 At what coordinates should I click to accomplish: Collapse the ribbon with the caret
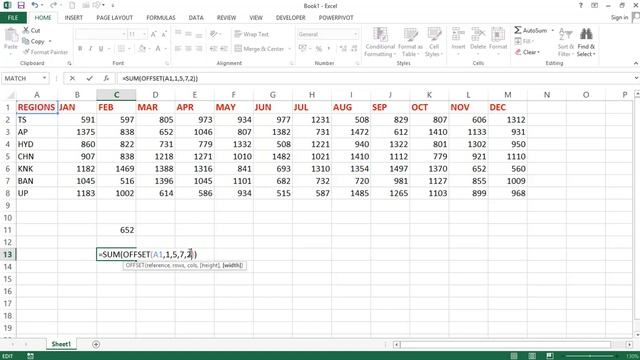tap(636, 63)
